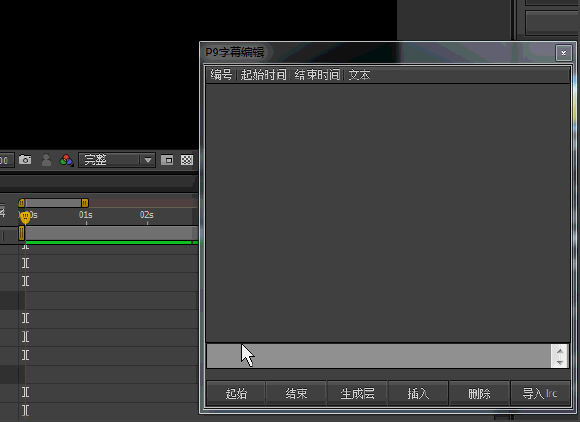Close the P9字幕编辑 dialog
The height and width of the screenshot is (422, 580).
tap(564, 53)
